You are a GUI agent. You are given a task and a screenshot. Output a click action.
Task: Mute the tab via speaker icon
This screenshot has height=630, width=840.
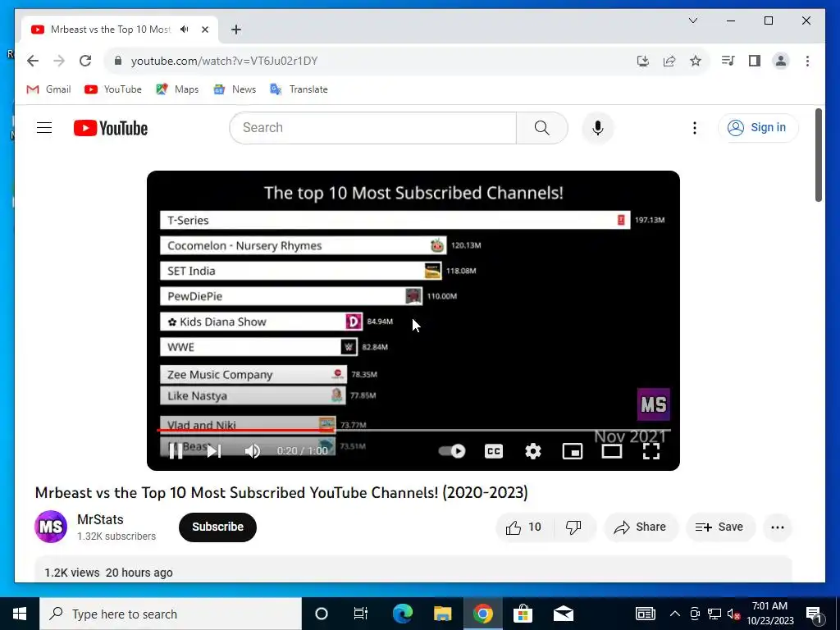185,29
